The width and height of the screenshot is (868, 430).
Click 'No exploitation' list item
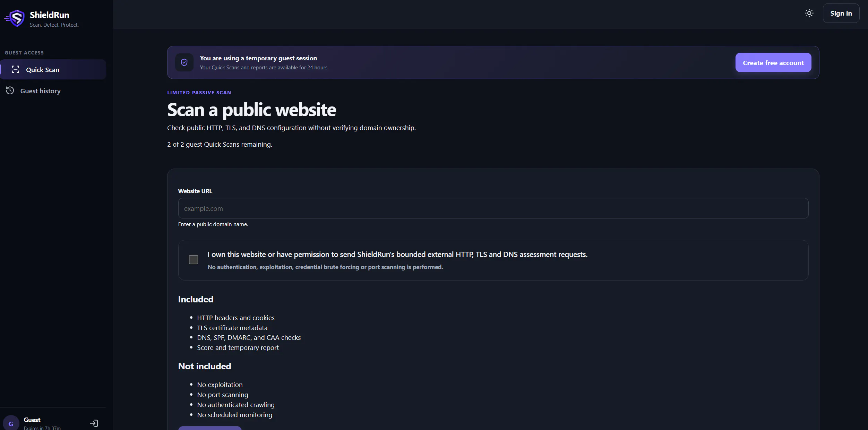(x=220, y=385)
